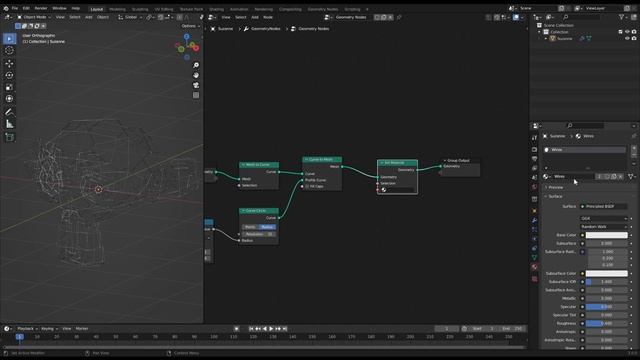Open the Playback dropdown in timeline

(x=27, y=329)
